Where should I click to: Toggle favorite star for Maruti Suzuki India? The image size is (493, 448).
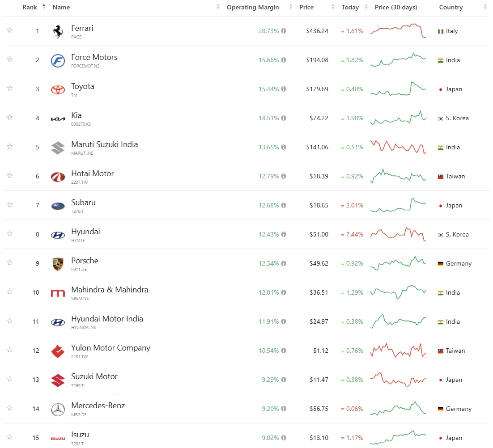tap(10, 146)
